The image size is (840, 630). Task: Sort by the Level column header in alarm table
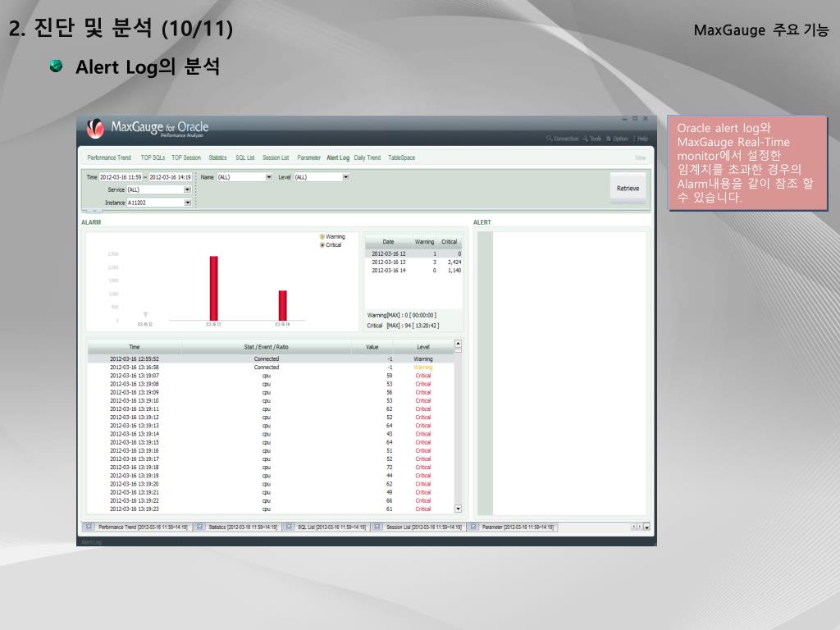click(423, 347)
